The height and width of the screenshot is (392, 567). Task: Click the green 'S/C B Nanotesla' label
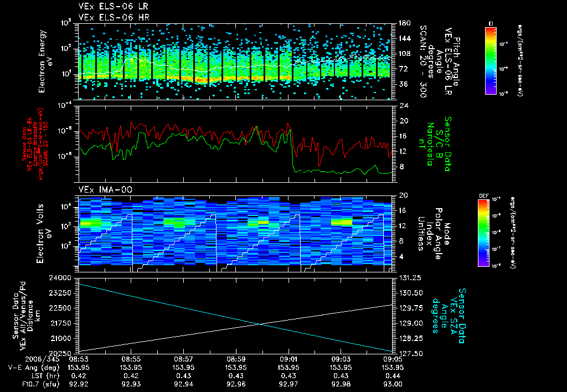tap(434, 144)
